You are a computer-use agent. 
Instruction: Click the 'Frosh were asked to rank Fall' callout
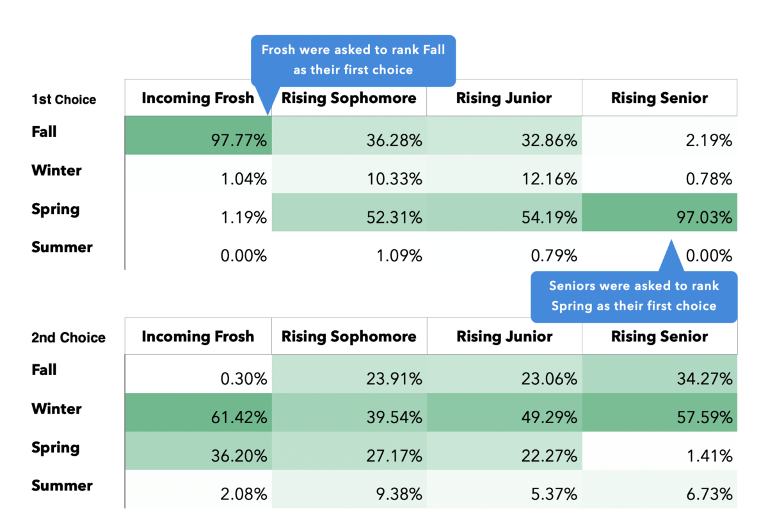tap(353, 60)
